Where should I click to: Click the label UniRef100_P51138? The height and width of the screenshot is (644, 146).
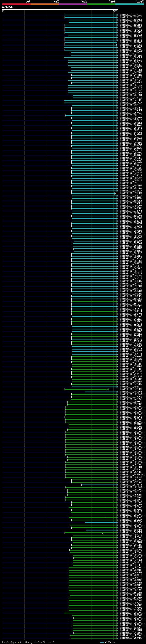click(x=131, y=301)
